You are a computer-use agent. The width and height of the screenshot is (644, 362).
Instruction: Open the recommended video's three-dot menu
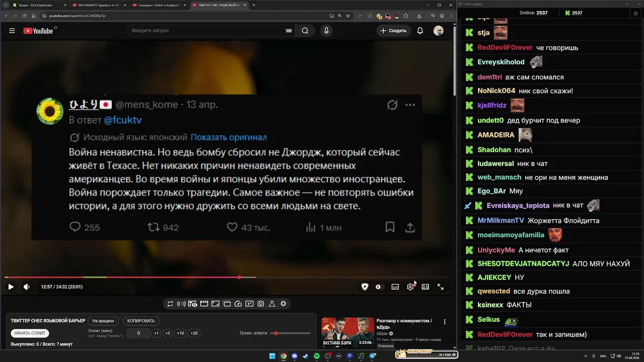(x=445, y=322)
